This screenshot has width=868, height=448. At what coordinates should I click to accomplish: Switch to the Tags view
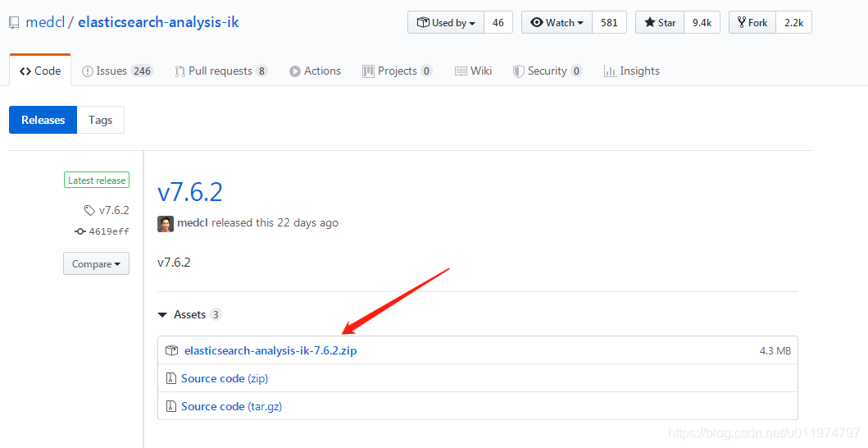click(x=100, y=120)
